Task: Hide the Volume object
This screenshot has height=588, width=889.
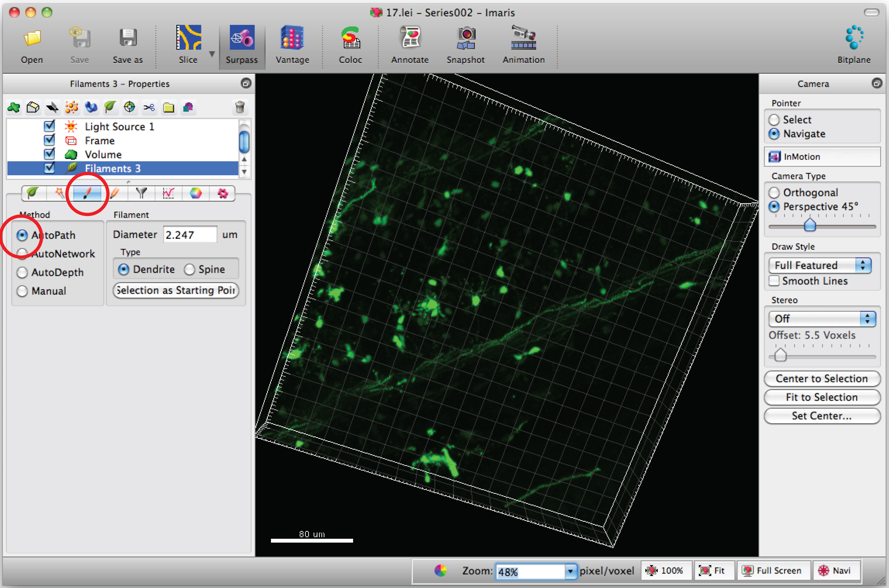Action: coord(49,154)
